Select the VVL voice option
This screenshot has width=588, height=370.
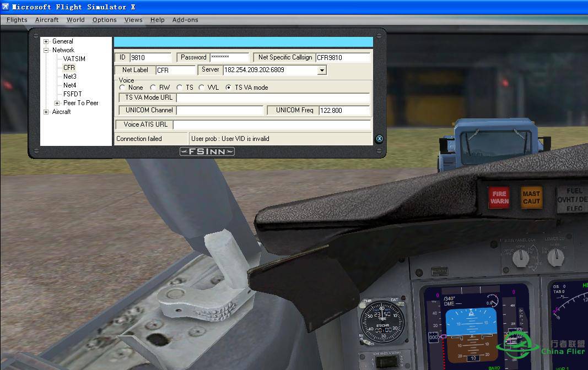pyautogui.click(x=201, y=87)
